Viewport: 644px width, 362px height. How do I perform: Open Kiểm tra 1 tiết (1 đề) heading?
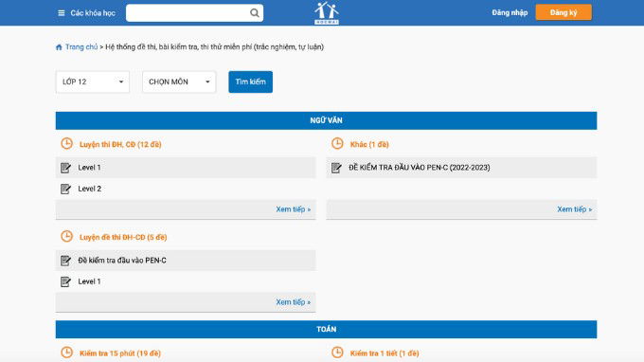(x=385, y=353)
